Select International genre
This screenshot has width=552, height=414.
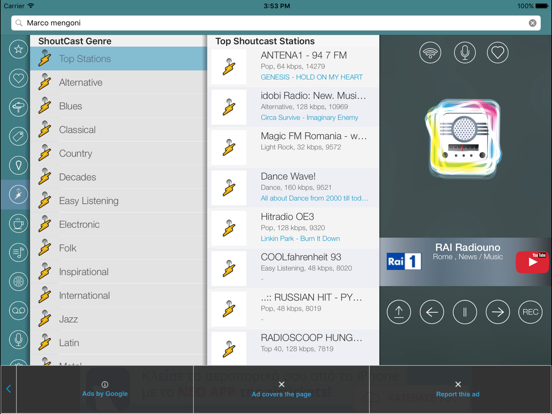[x=118, y=295]
